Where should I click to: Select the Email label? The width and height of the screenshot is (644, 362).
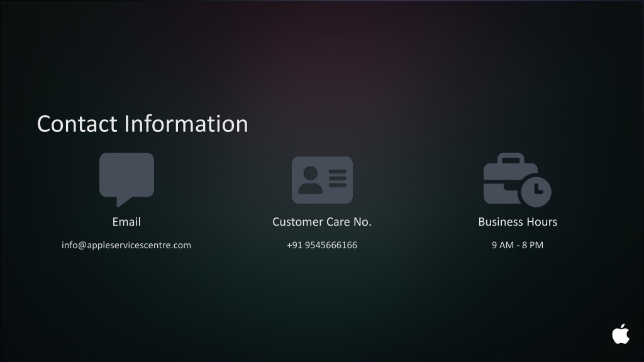tap(126, 222)
